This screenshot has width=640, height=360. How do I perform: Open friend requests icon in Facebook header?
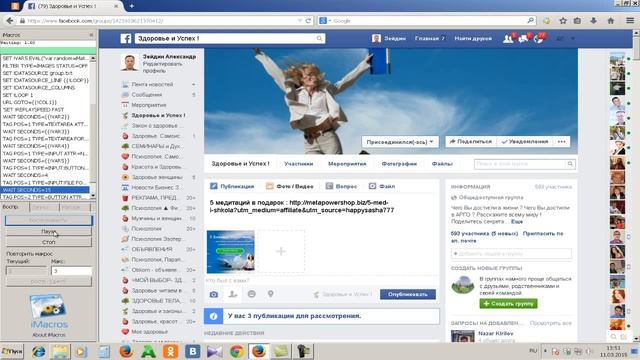(508, 38)
